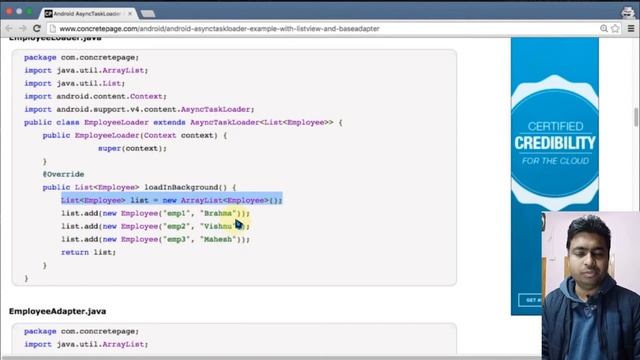Screen dimensions: 640x360
Task: Click the highlighted 'new ArrayList<Employee>()' line
Action: click(x=171, y=200)
